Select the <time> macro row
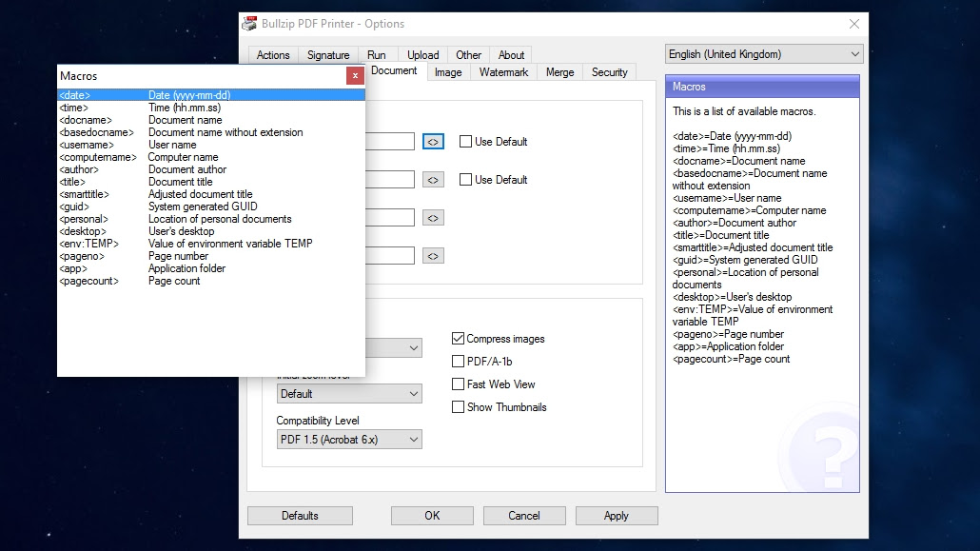Image resolution: width=980 pixels, height=551 pixels. [x=211, y=108]
